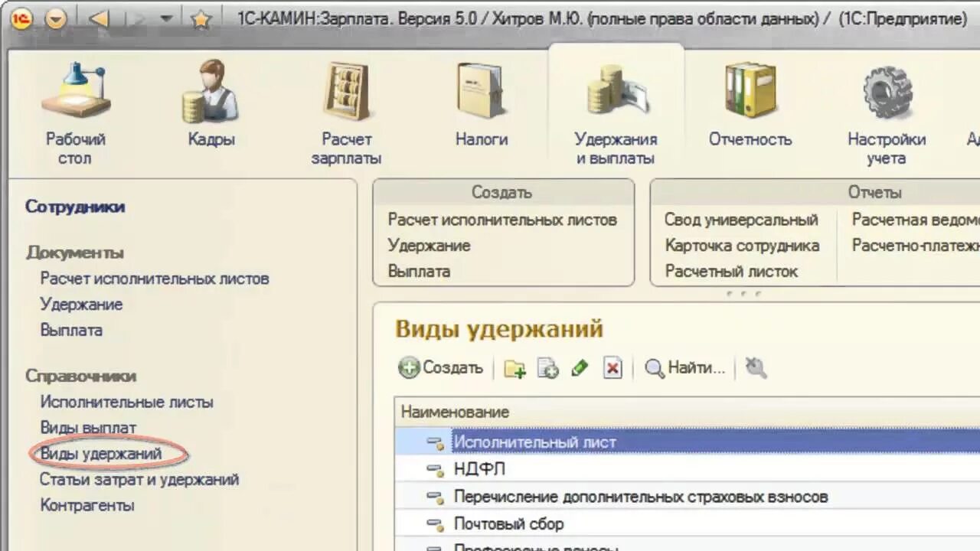Open Сотрудники in the navigation panel
This screenshot has height=551, width=980.
click(75, 207)
